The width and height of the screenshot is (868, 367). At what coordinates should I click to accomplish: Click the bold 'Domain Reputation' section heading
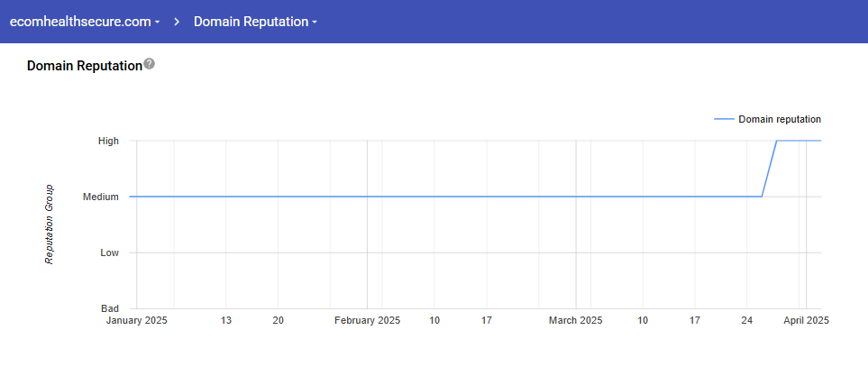point(85,66)
